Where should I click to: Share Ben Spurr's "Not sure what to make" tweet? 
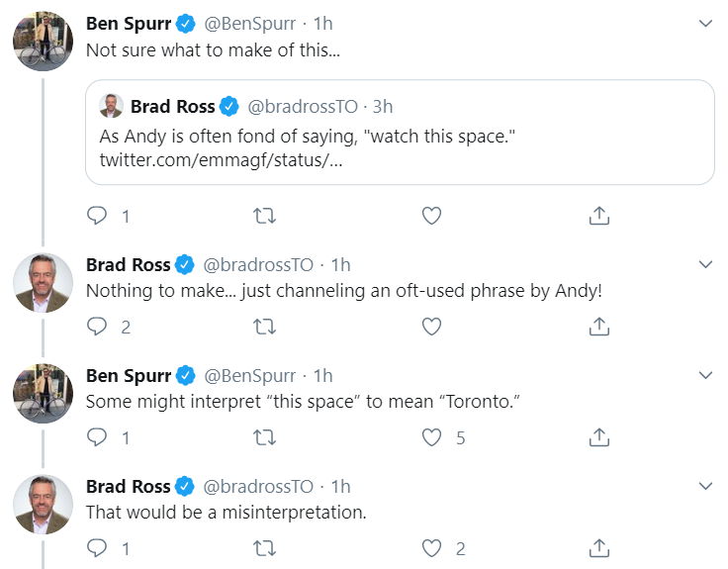(598, 216)
